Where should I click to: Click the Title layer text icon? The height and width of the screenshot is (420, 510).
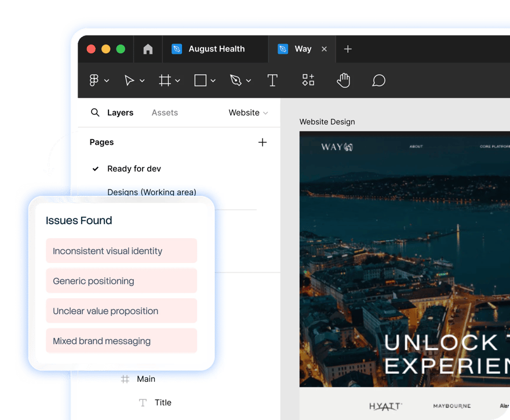tap(143, 403)
